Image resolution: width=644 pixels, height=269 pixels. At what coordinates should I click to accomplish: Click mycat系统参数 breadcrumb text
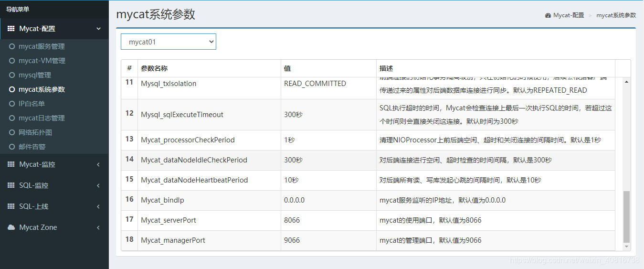616,15
